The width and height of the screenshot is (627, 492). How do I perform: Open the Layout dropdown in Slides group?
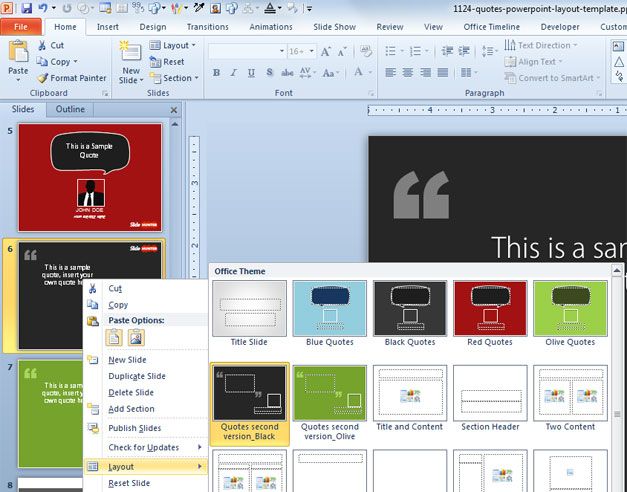[x=173, y=45]
